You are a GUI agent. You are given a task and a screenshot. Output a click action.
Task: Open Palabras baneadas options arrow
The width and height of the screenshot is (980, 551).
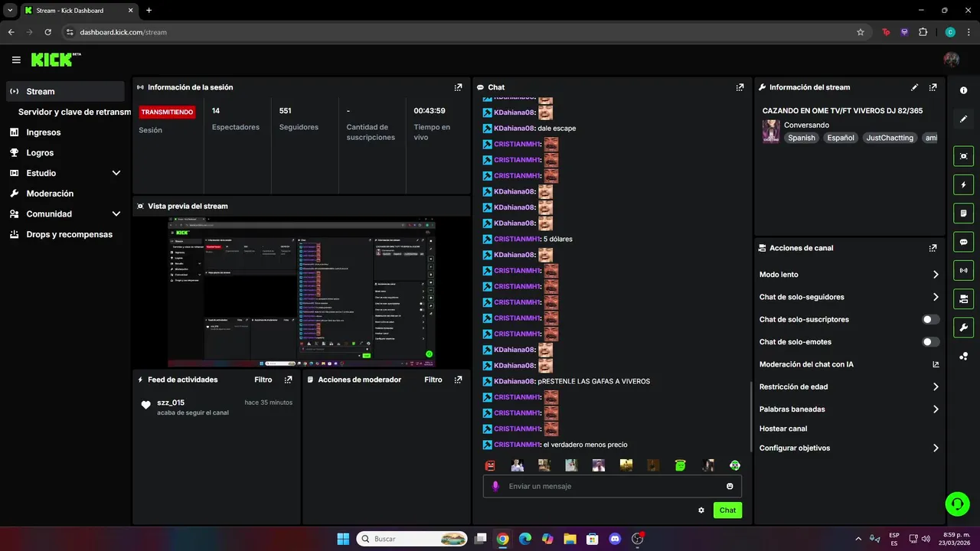click(936, 409)
